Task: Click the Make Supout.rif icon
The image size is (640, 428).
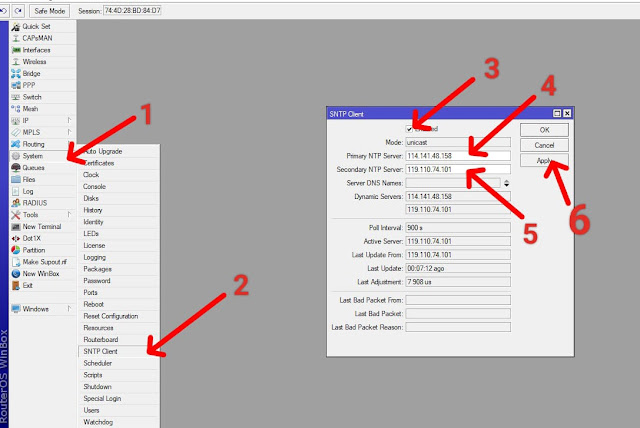Action: [16, 262]
